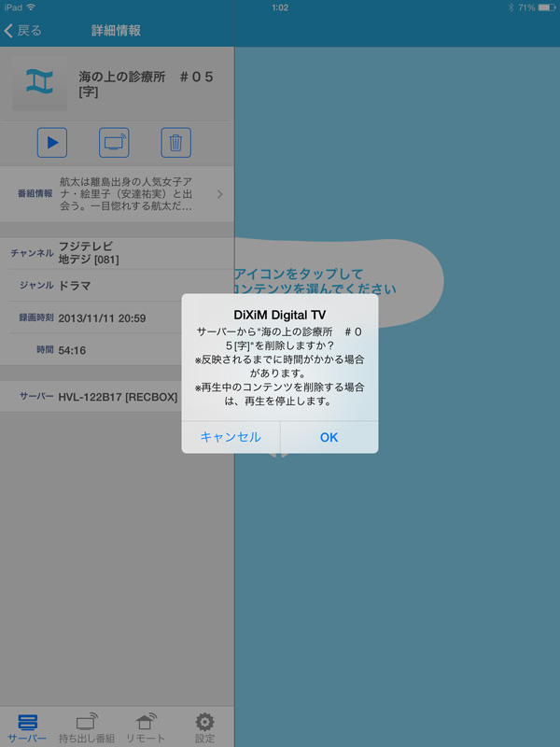Switch to the サーバー tab
Viewport: 560px width, 747px height.
(x=27, y=728)
